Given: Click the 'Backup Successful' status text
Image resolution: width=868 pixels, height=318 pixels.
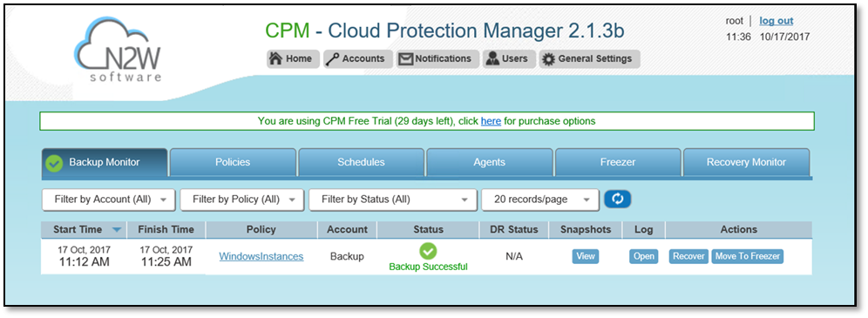Looking at the screenshot, I should coord(428,267).
